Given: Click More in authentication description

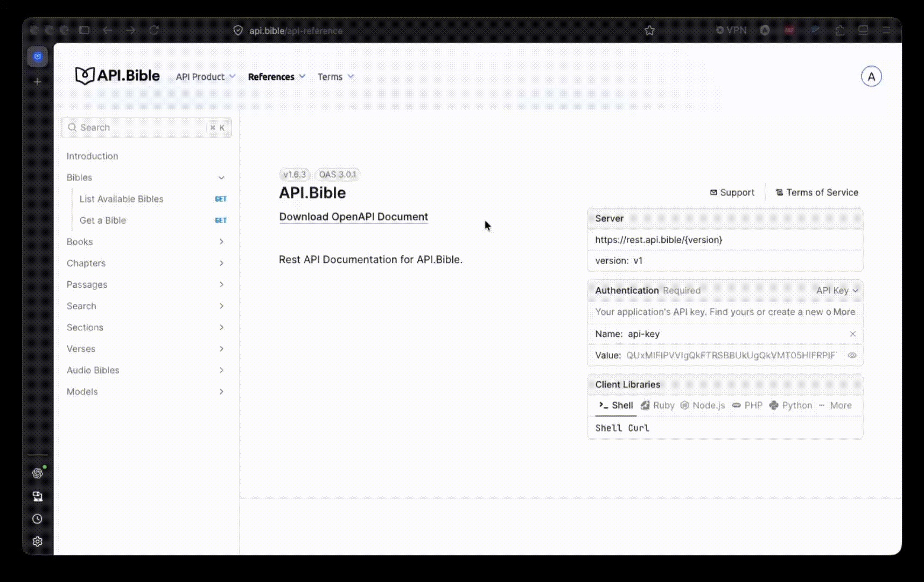Looking at the screenshot, I should [x=844, y=312].
